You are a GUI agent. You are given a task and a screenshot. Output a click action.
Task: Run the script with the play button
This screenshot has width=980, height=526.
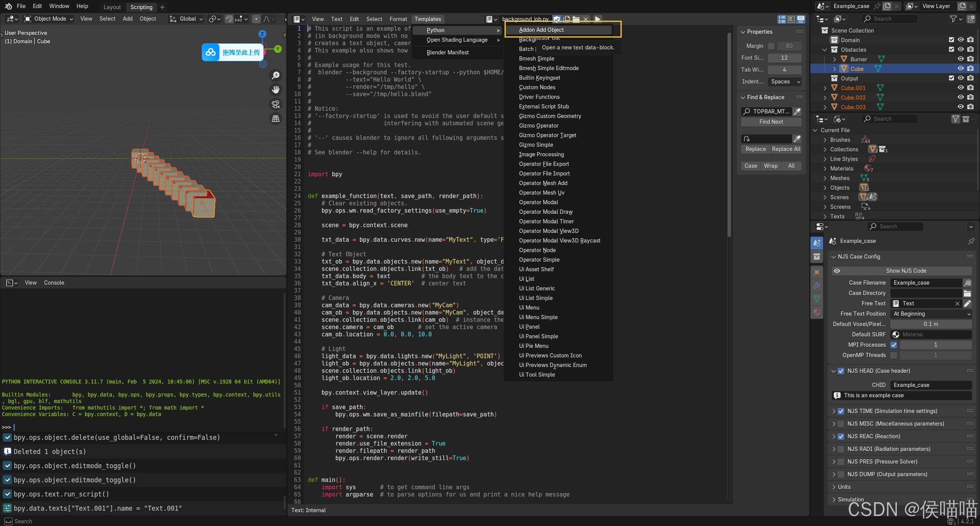tap(597, 19)
